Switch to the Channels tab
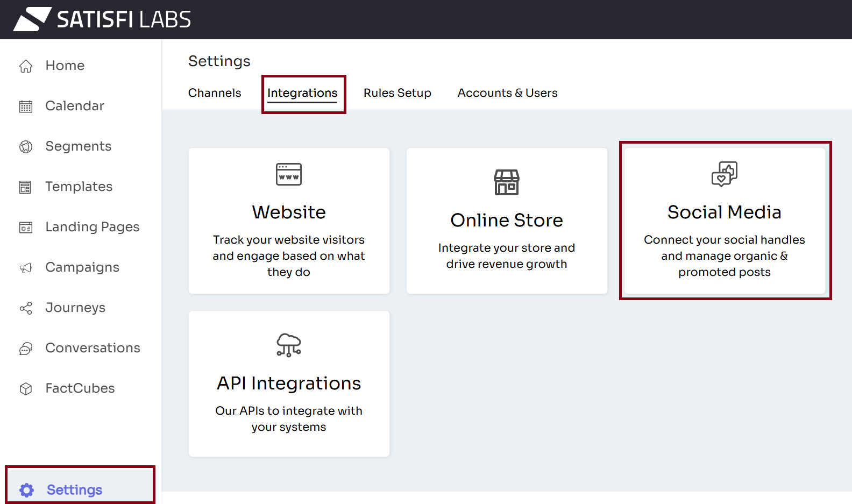Image resolution: width=852 pixels, height=504 pixels. click(215, 93)
